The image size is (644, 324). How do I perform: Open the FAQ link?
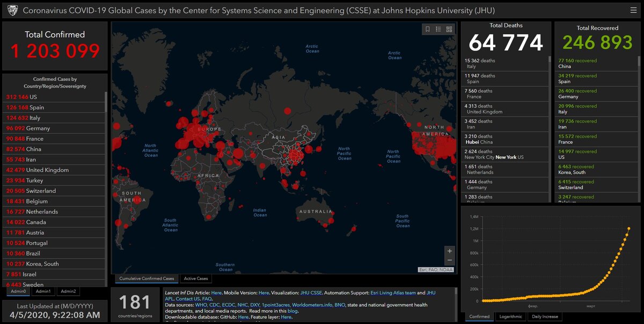(207, 299)
